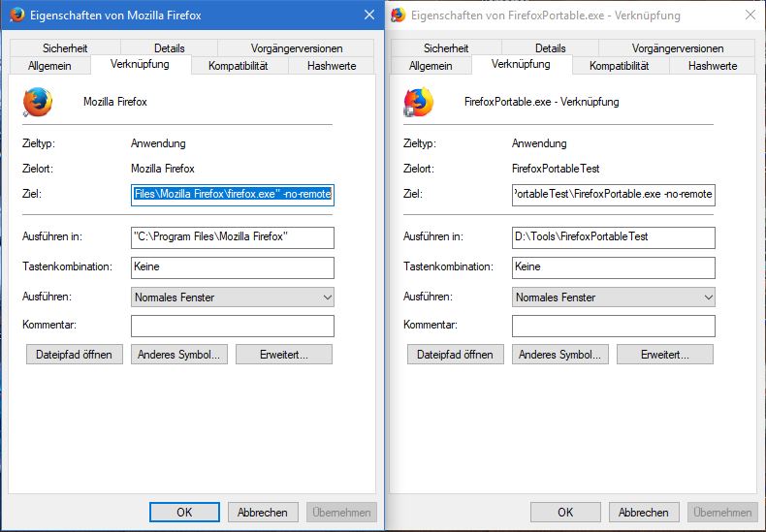The width and height of the screenshot is (766, 532).
Task: Click Tastenkombination field in Mozilla Firefox window
Action: click(x=233, y=267)
